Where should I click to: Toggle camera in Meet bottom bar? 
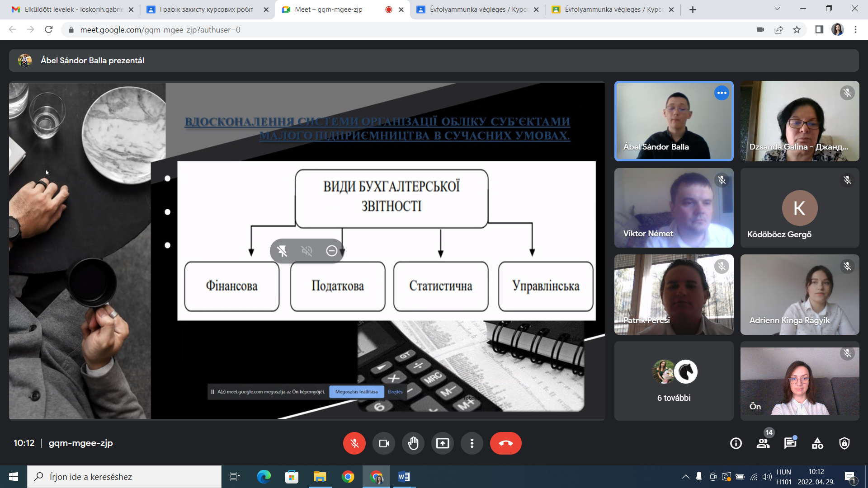coord(384,443)
